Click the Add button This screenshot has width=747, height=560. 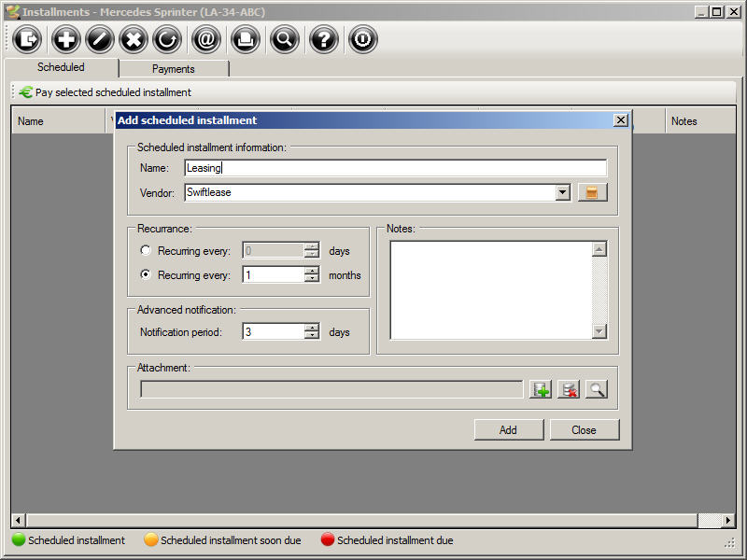pos(508,430)
